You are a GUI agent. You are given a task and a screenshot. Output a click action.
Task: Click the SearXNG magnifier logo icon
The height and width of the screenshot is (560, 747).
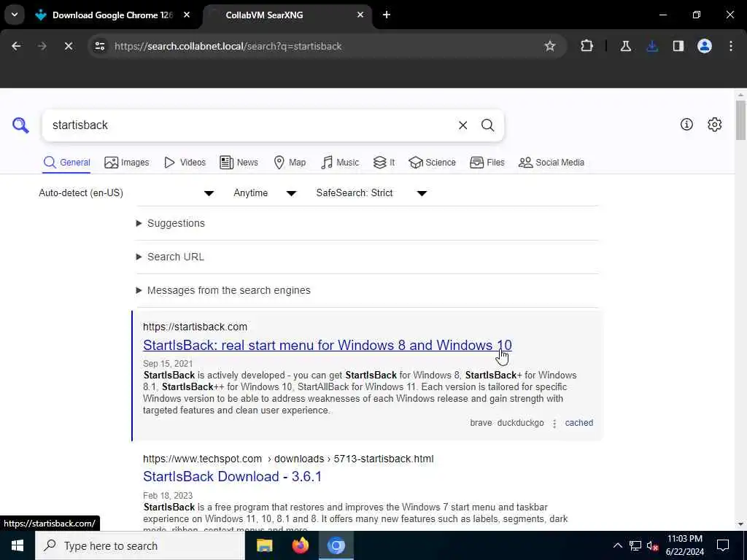point(20,125)
